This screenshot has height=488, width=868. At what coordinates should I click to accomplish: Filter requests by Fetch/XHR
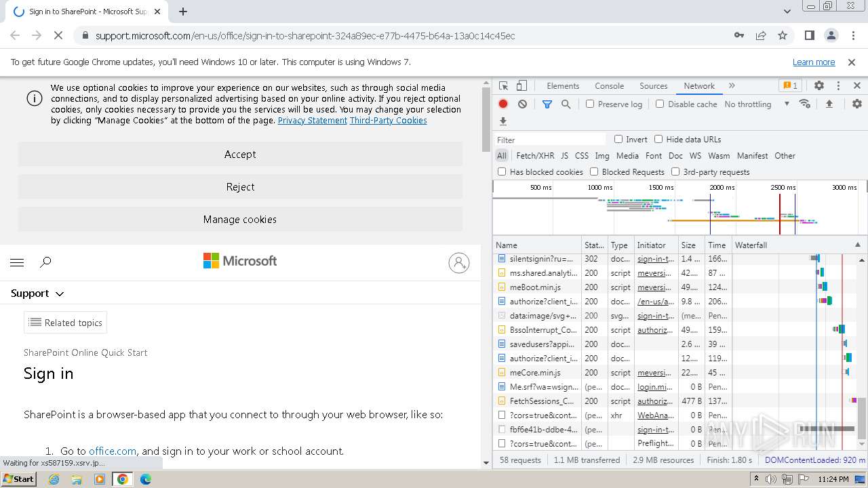535,155
